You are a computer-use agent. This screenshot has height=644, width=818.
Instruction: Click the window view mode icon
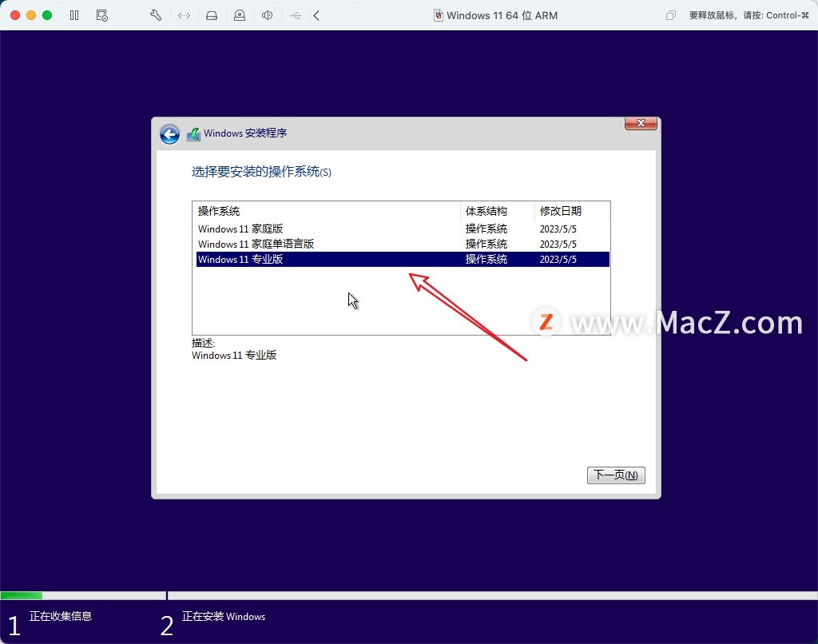coord(671,16)
